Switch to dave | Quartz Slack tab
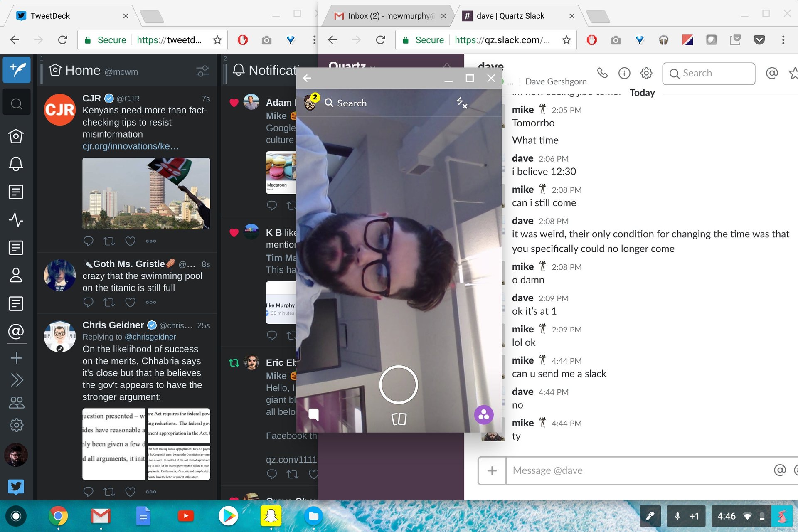The width and height of the screenshot is (798, 532). pyautogui.click(x=518, y=16)
